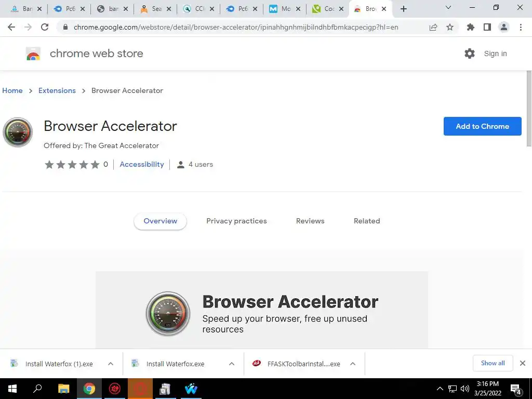Open the tab search chevron

pyautogui.click(x=448, y=7)
